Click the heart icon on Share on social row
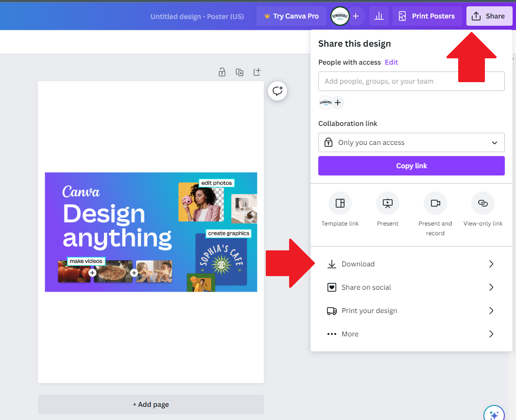Image resolution: width=516 pixels, height=420 pixels. pos(332,287)
